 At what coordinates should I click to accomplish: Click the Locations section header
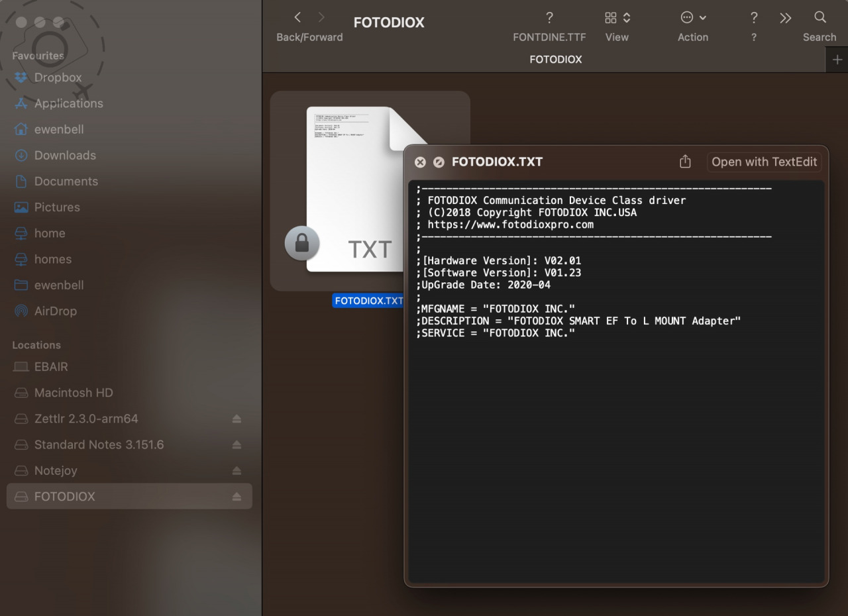pos(36,345)
